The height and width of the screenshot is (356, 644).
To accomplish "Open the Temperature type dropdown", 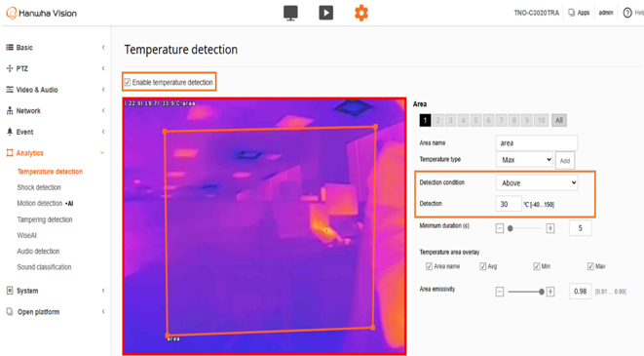I will [x=524, y=160].
